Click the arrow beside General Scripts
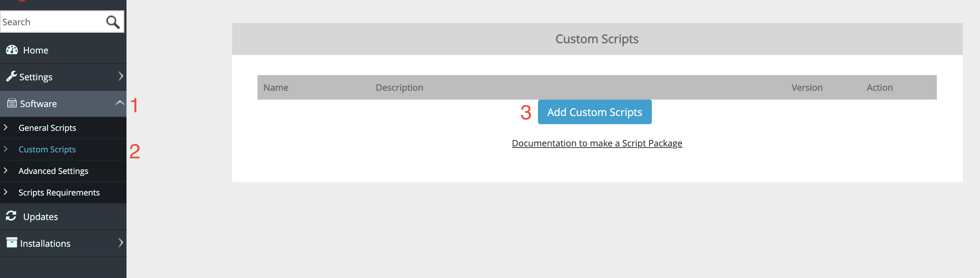Viewport: 980px width, 278px height. 5,127
